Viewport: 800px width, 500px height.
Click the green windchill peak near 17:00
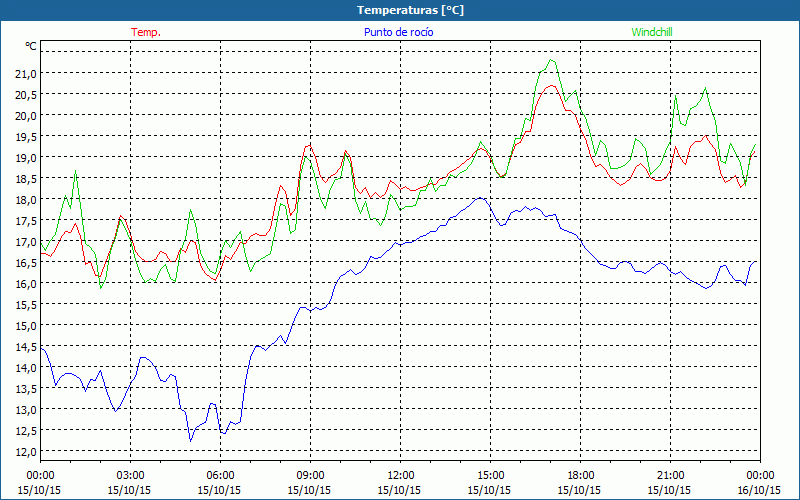click(x=551, y=60)
